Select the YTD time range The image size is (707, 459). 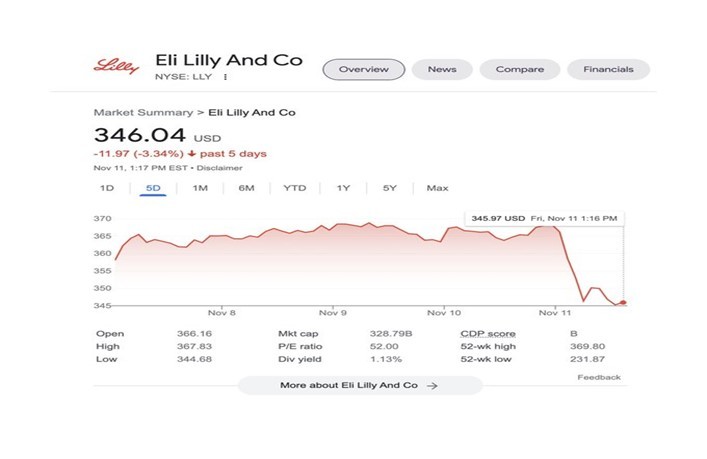294,188
